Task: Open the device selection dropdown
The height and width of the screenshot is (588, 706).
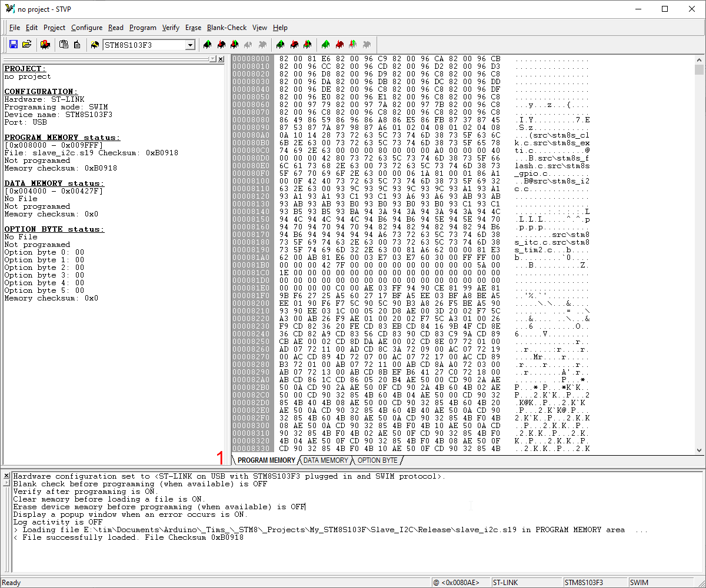Action: [190, 45]
